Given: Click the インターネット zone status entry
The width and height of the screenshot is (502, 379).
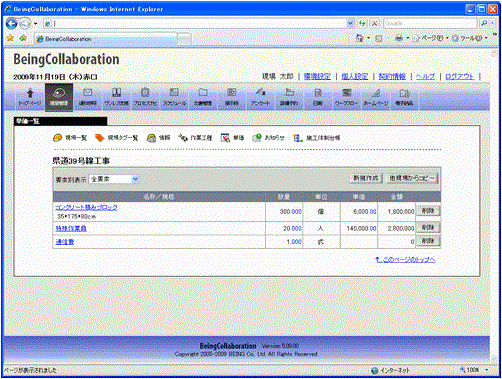Looking at the screenshot, I should click(x=391, y=370).
